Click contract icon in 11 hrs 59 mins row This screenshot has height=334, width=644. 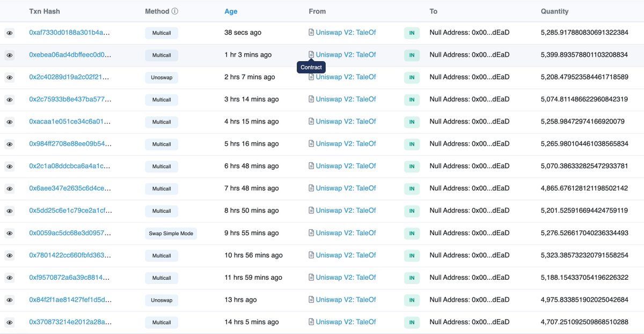[x=311, y=278]
